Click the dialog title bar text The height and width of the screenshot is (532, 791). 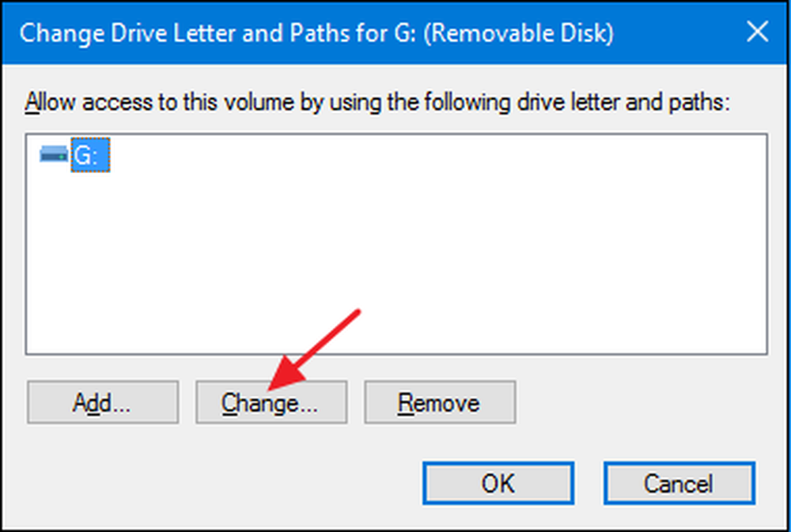tap(317, 33)
